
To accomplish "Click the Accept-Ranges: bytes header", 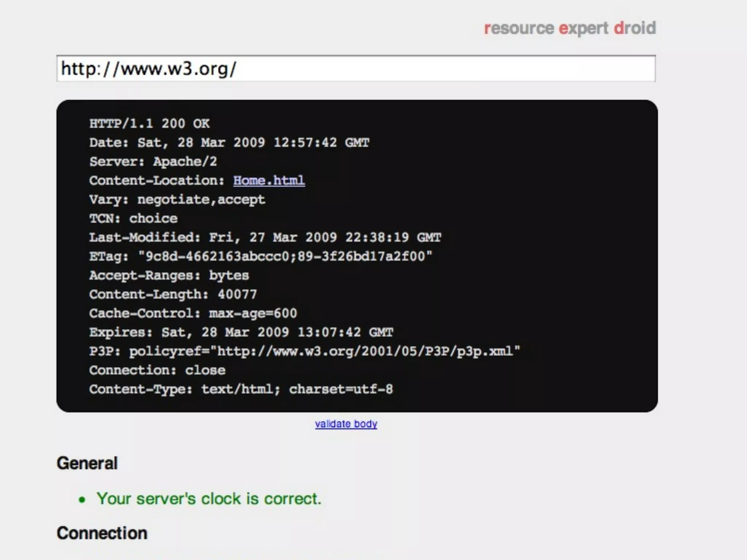I will (x=169, y=275).
